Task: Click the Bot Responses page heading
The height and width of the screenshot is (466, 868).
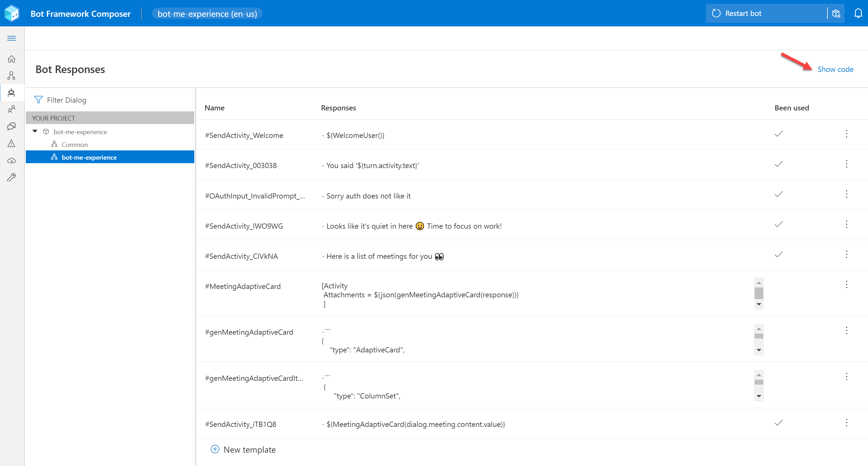Action: point(70,69)
